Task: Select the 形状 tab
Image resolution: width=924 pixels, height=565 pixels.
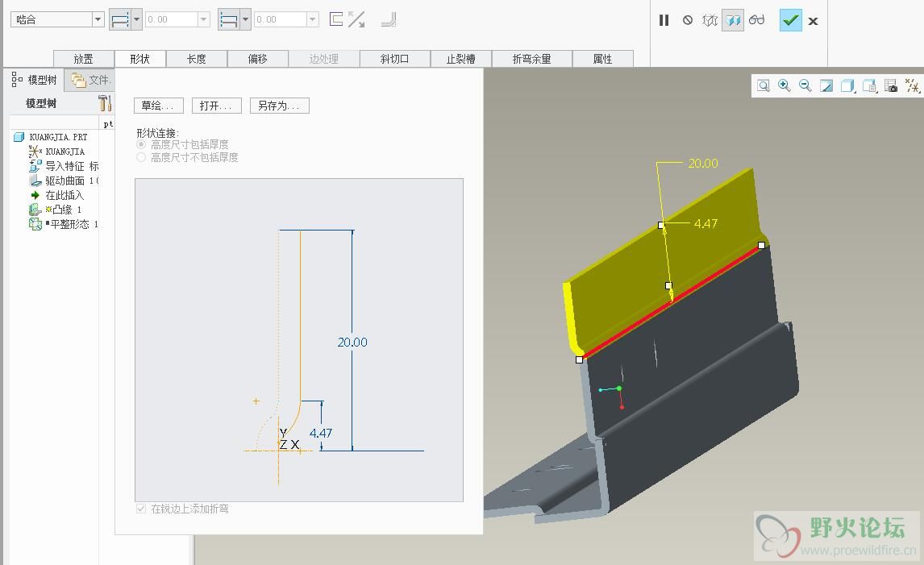Action: click(140, 59)
